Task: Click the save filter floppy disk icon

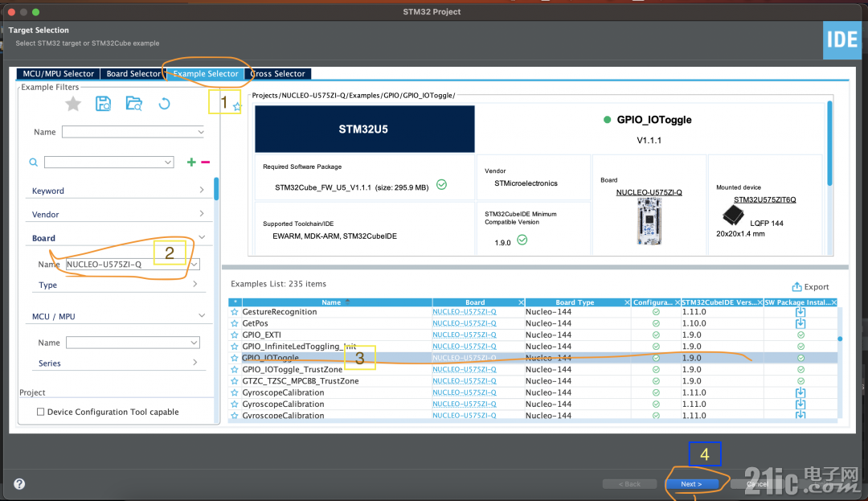Action: tap(103, 104)
